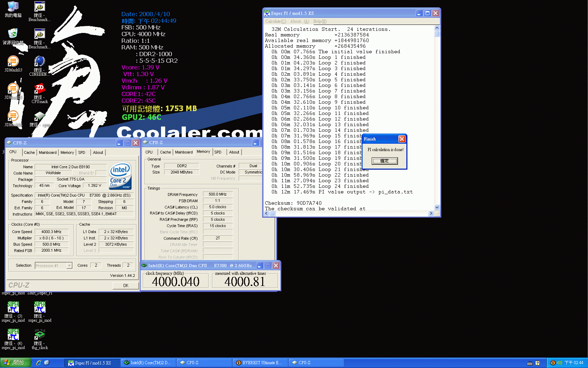Switch to Mainboard tab in left CPU-Z
The width and height of the screenshot is (588, 368).
click(48, 152)
